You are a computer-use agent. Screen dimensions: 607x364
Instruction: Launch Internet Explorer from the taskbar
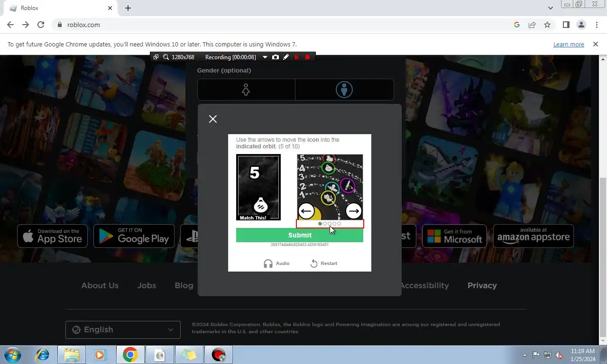(43, 355)
